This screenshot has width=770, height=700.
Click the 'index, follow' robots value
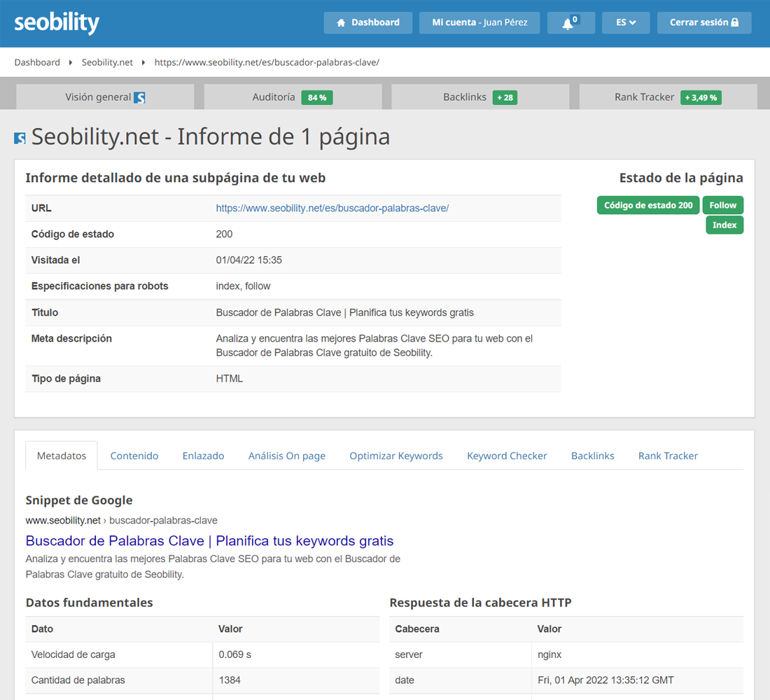pyautogui.click(x=243, y=286)
